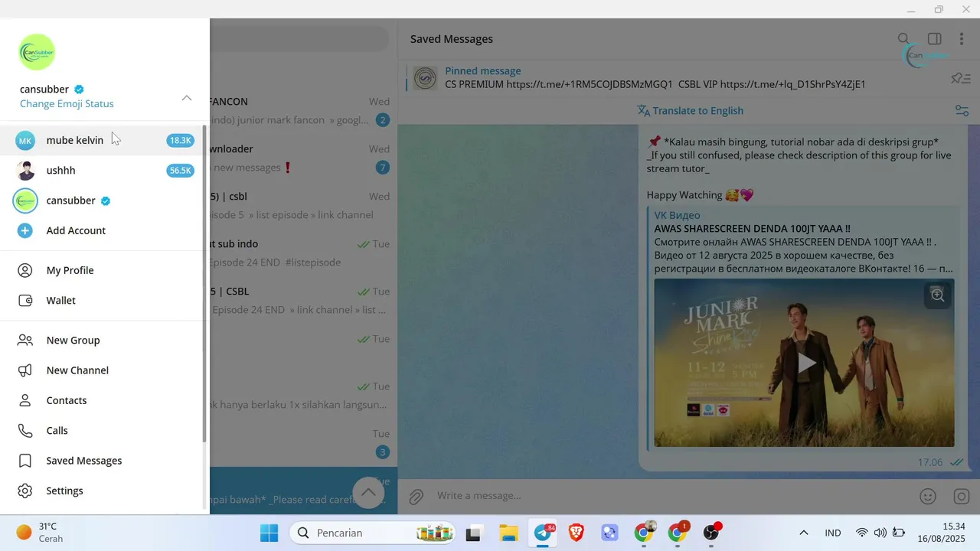Click the unread badge showing 7

pyautogui.click(x=383, y=168)
